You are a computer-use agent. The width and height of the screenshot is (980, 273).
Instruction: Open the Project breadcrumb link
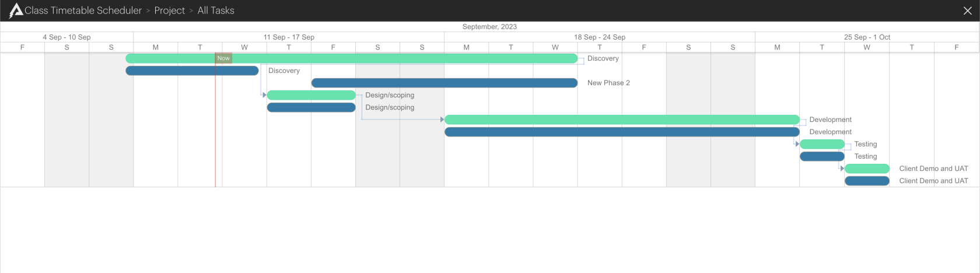pyautogui.click(x=169, y=10)
